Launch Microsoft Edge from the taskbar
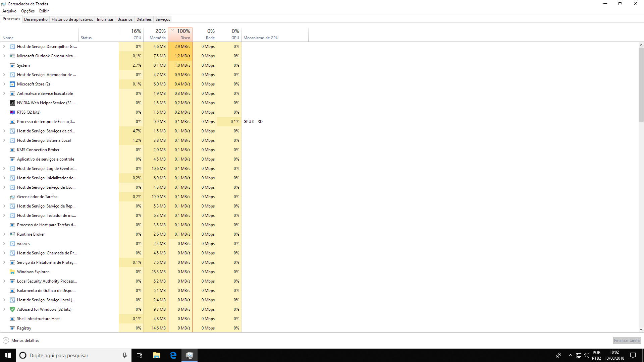 (173, 355)
